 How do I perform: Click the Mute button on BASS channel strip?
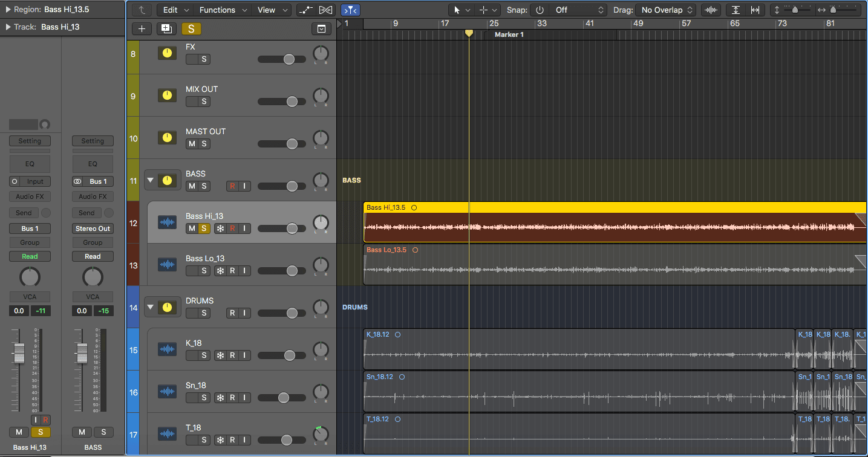click(x=82, y=432)
